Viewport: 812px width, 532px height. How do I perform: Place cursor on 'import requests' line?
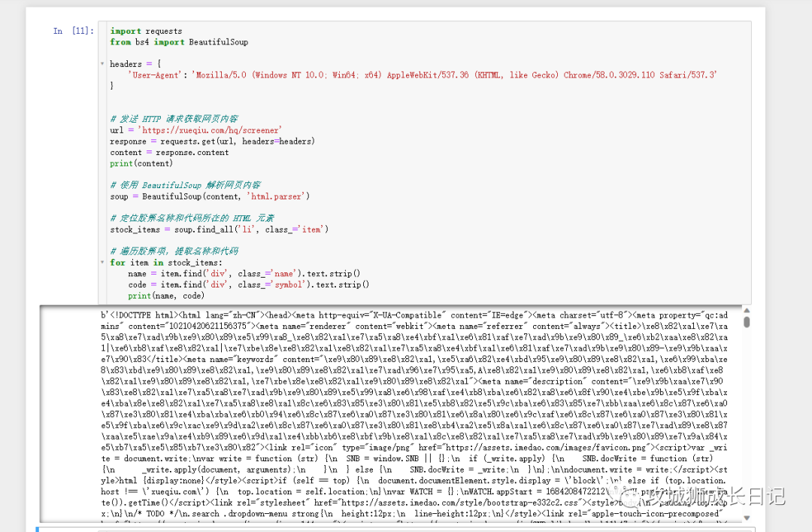[x=146, y=31]
